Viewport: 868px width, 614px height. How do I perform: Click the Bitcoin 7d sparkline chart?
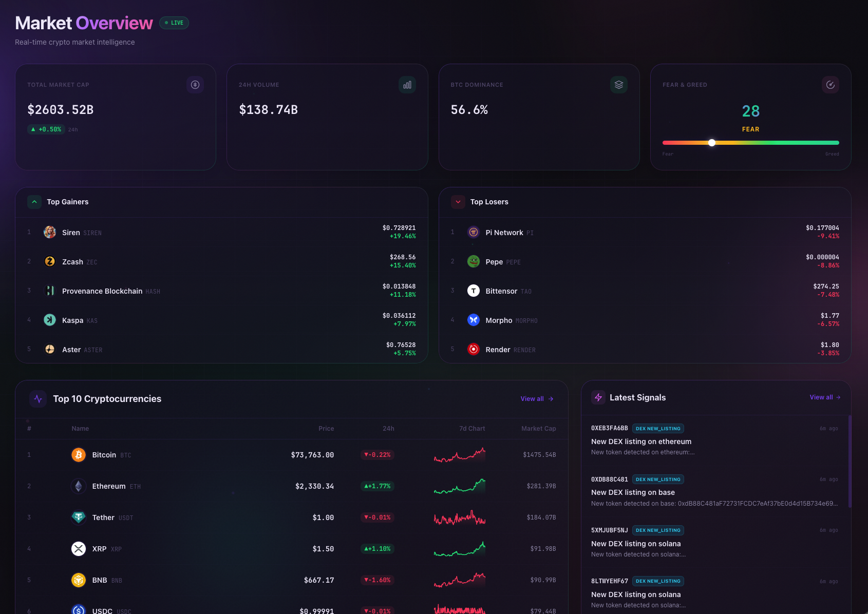[x=459, y=455]
